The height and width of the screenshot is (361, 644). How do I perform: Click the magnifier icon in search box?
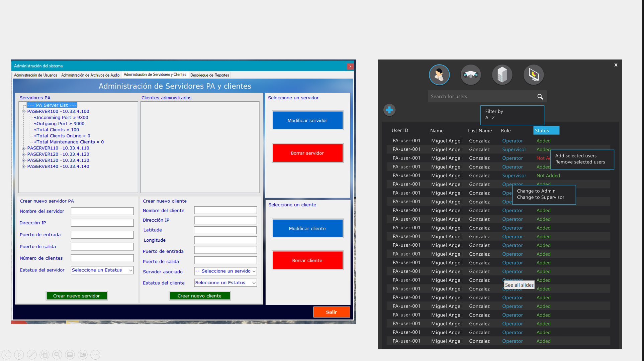click(540, 97)
